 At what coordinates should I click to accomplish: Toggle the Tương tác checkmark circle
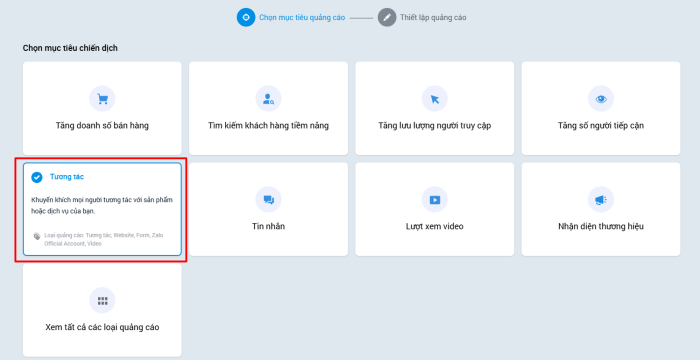pyautogui.click(x=37, y=177)
